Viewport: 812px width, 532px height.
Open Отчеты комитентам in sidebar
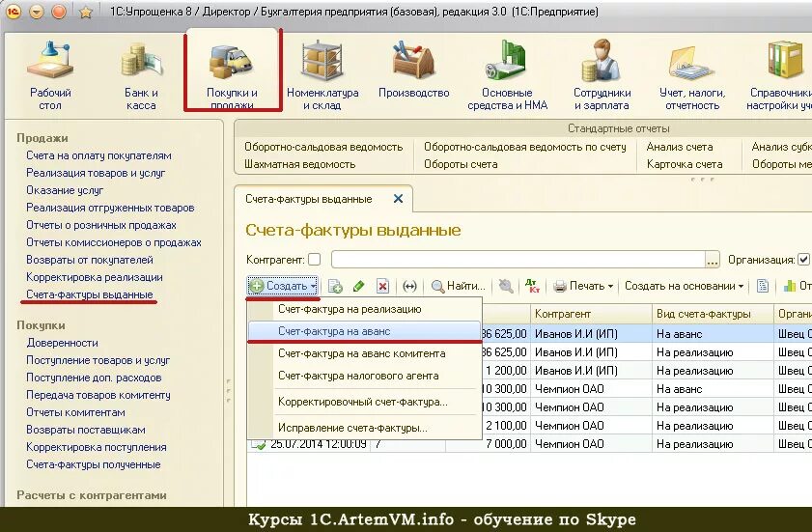pyautogui.click(x=75, y=413)
